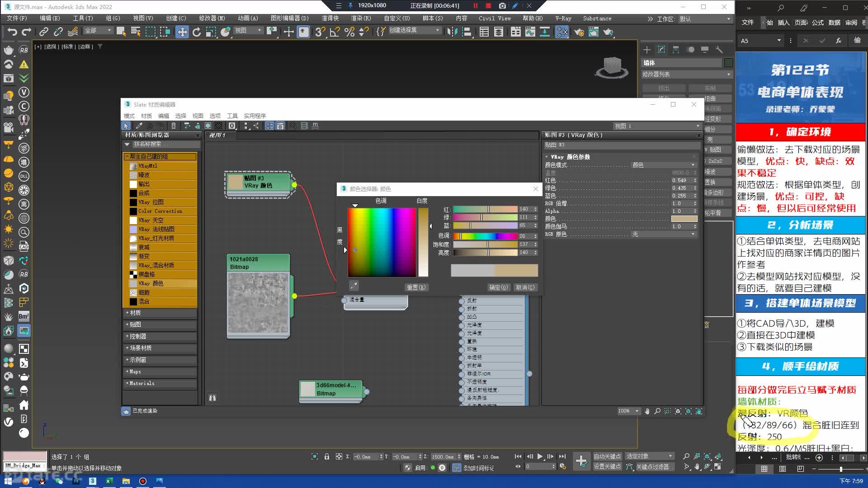
Task: Toggle the 3D Snaps icon
Action: click(x=321, y=32)
